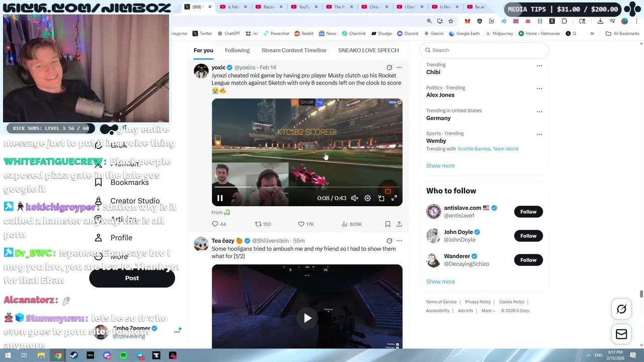Viewport: 644px width, 362px height.
Task: Repost yoxic's post with 150 reposts
Action: (263, 224)
